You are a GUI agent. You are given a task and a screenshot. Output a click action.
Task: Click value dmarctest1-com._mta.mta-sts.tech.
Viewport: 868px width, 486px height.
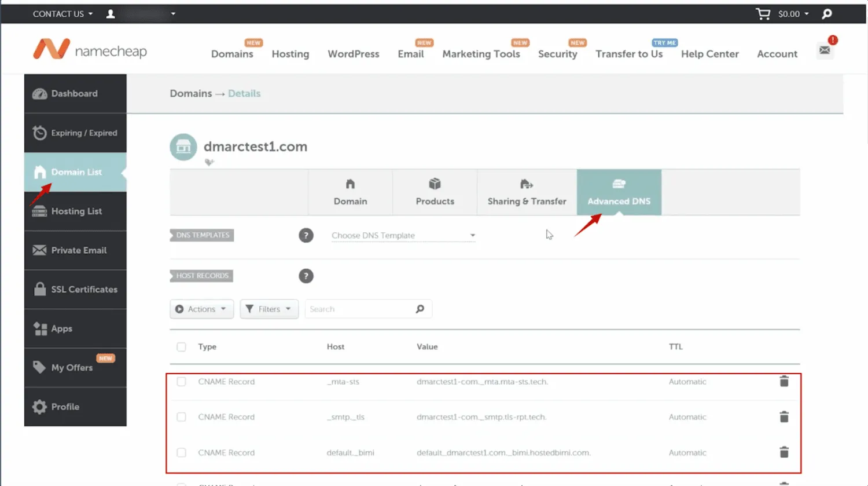[x=482, y=382]
